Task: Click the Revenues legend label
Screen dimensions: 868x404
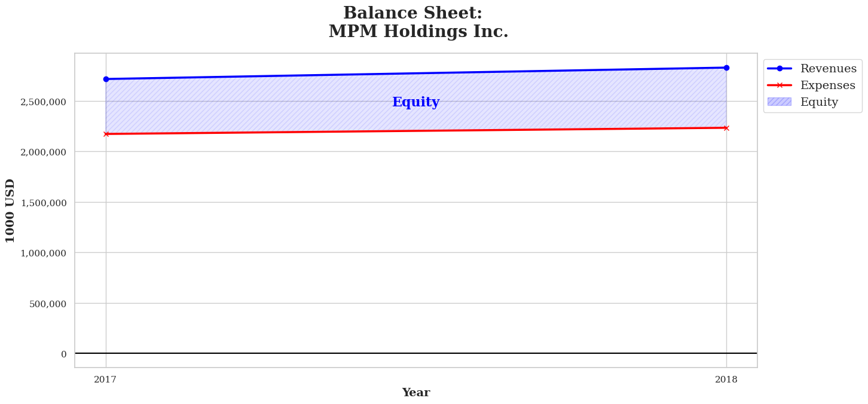Action: (x=829, y=69)
